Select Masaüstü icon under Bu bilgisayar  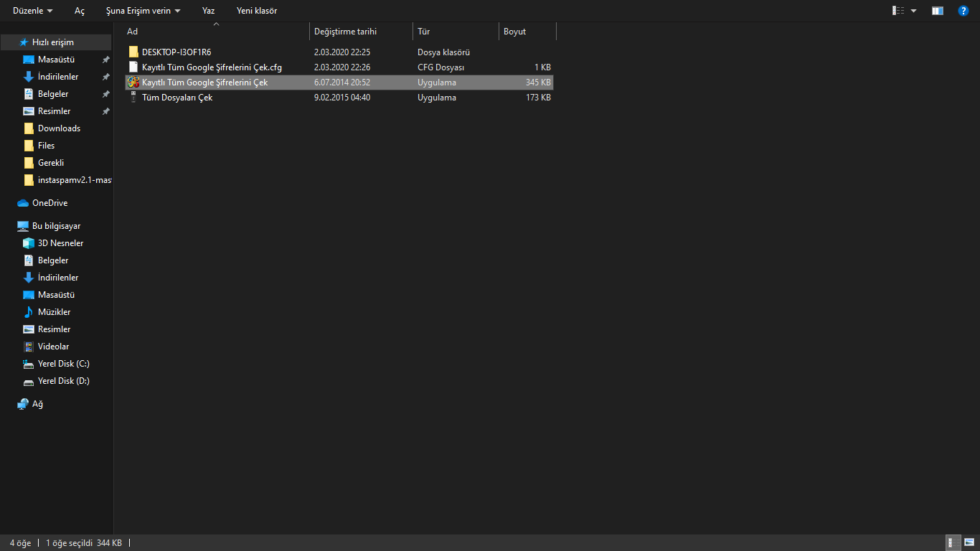pyautogui.click(x=29, y=295)
